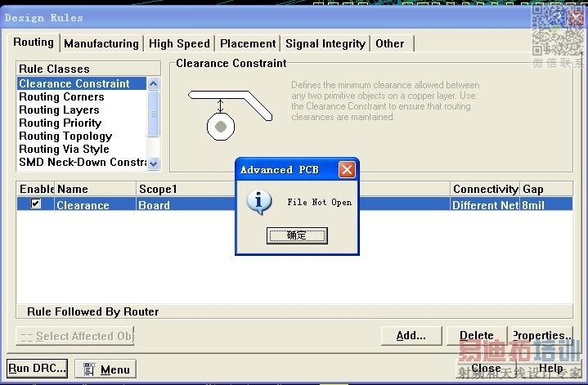588x385 pixels.
Task: Select SMD Neck-Down Constraint rule class
Action: tap(82, 163)
